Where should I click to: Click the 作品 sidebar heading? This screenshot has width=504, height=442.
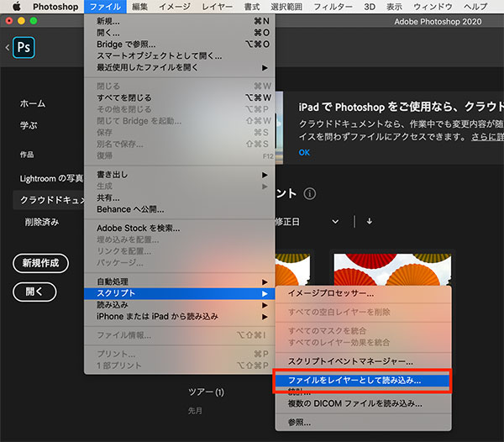tap(27, 155)
